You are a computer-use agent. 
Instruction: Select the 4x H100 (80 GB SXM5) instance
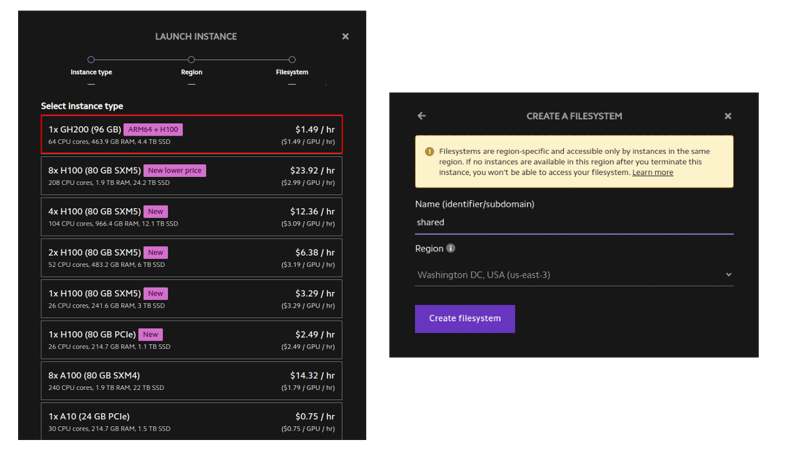[x=192, y=217]
